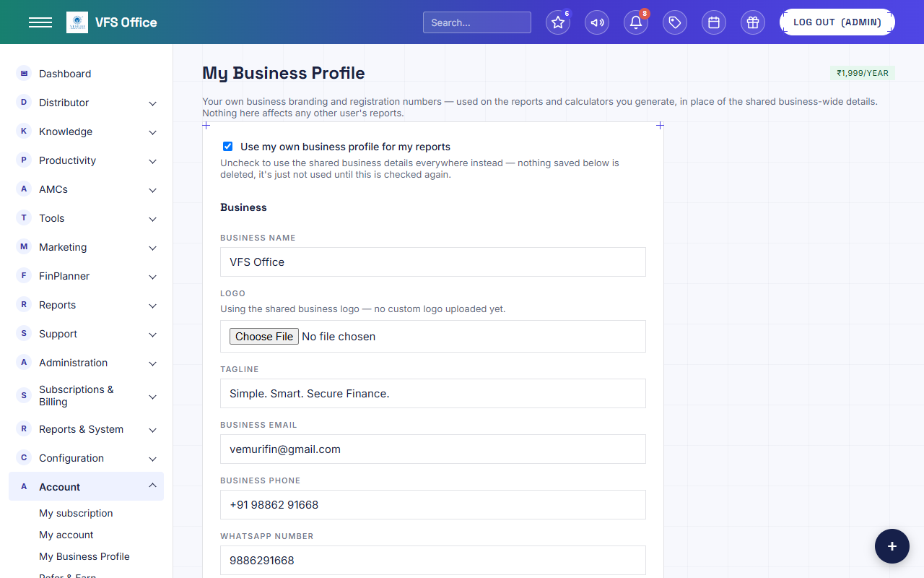Image resolution: width=924 pixels, height=578 pixels.
Task: Click the FinPlanner 'F' badge icon
Action: pos(24,275)
